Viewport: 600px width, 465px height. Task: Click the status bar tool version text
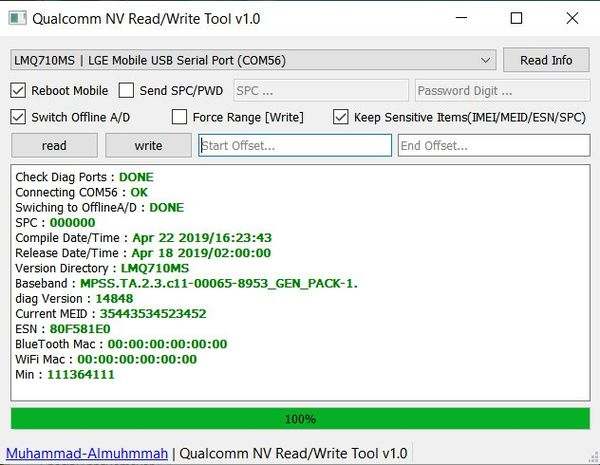[293, 454]
